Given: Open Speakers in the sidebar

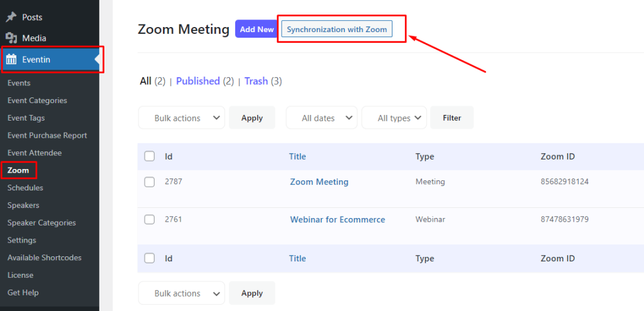Looking at the screenshot, I should [x=23, y=205].
